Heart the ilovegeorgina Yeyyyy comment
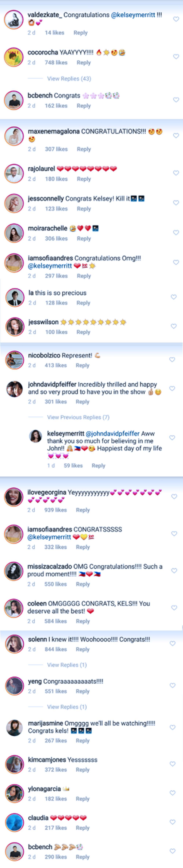The image size is (183, 868). (x=174, y=496)
